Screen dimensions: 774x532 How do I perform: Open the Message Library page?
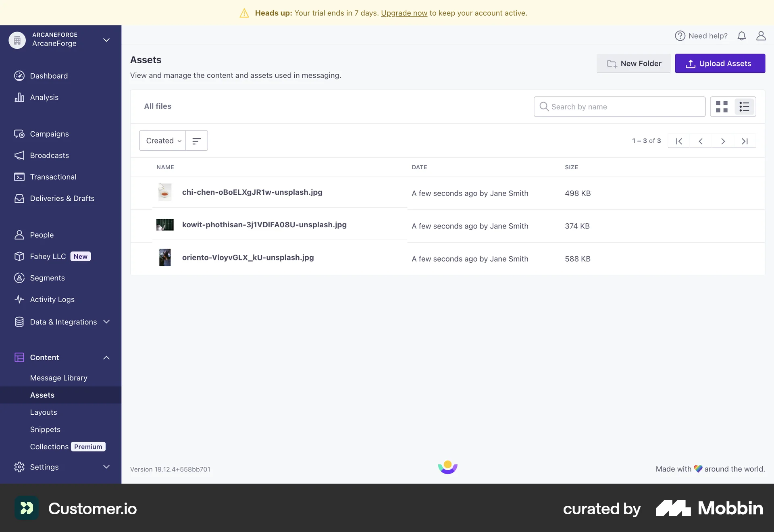pos(59,378)
